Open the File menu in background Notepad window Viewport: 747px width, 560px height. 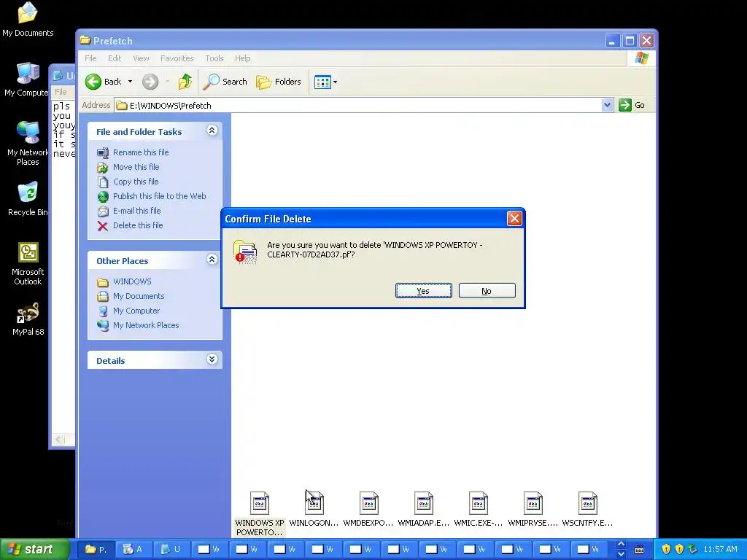coord(61,92)
